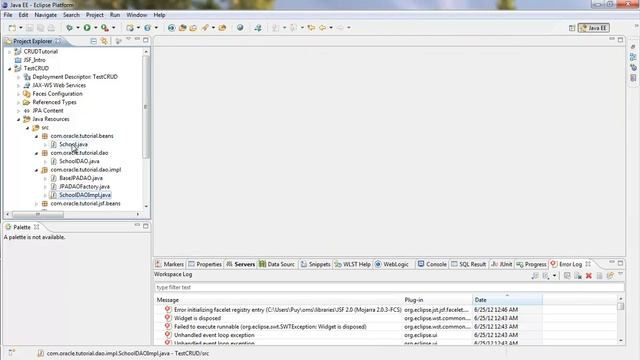Select BaseJPADAO.java in the tree
Viewport: 640px width, 360px height.
point(81,178)
